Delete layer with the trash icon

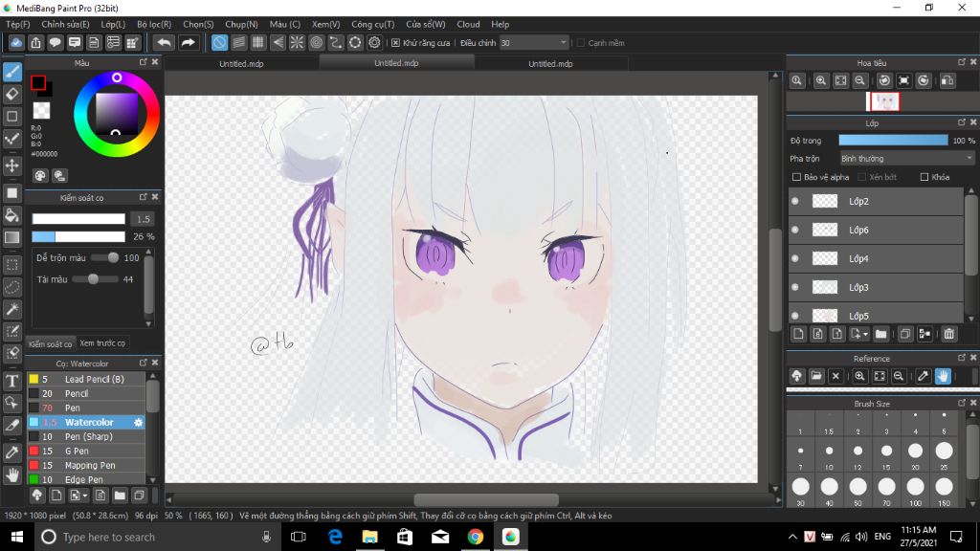[948, 334]
